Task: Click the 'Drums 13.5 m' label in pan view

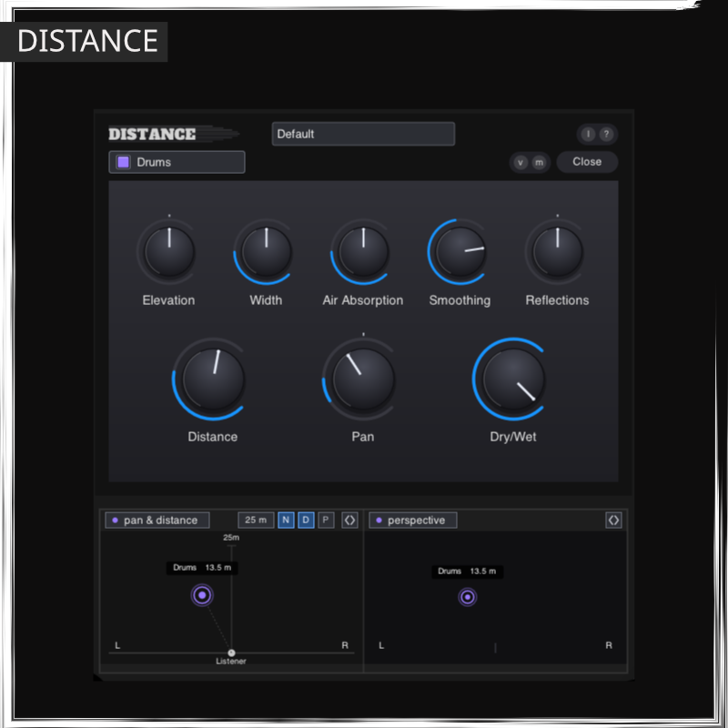Action: 202,567
